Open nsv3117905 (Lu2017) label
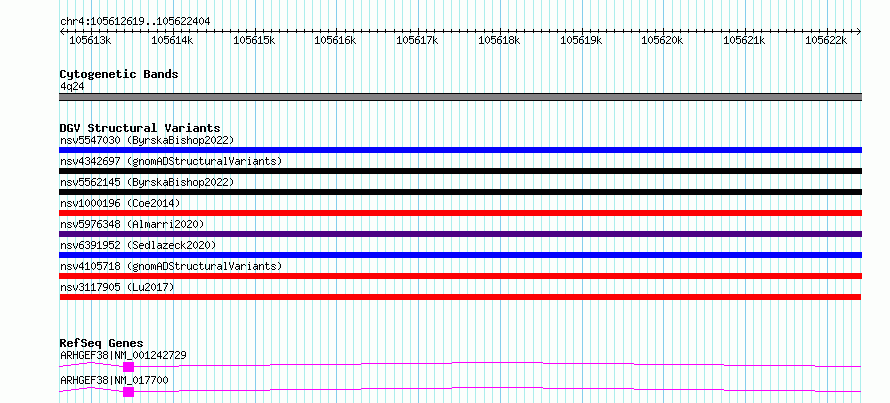Image resolution: width=890 pixels, height=403 pixels. [117, 287]
